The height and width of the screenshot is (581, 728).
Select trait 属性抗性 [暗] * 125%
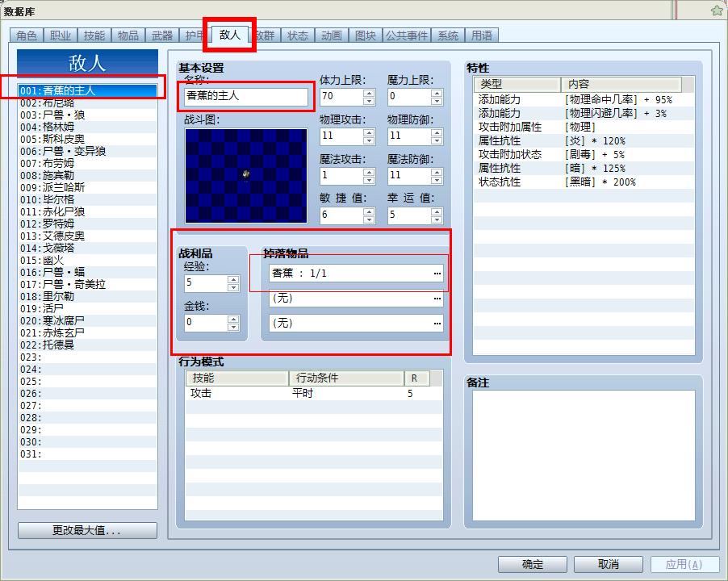[x=584, y=168]
